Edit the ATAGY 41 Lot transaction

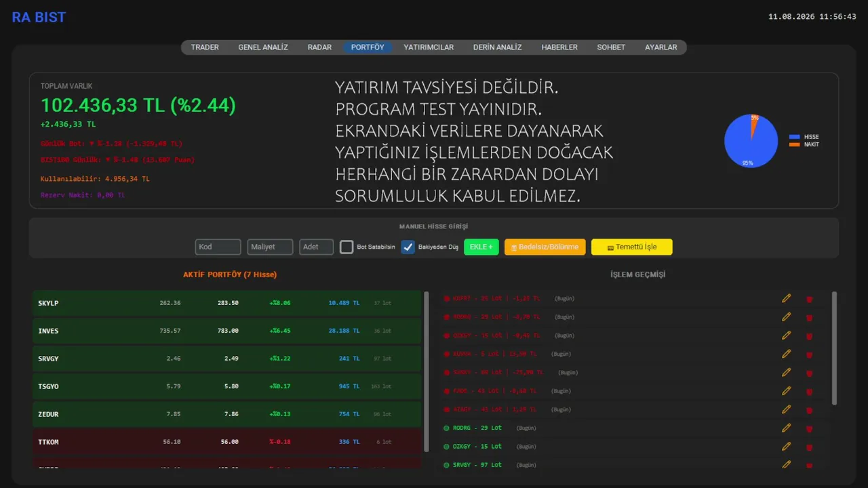click(787, 409)
